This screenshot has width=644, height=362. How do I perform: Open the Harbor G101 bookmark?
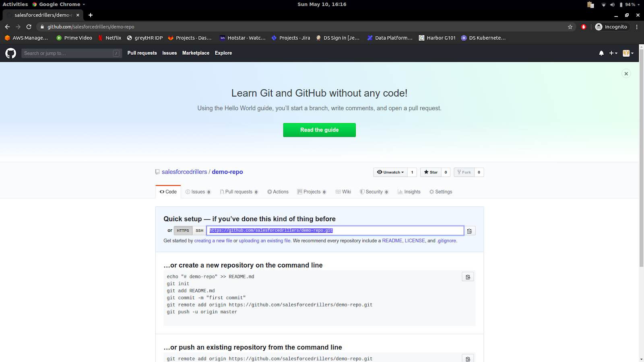(x=438, y=38)
